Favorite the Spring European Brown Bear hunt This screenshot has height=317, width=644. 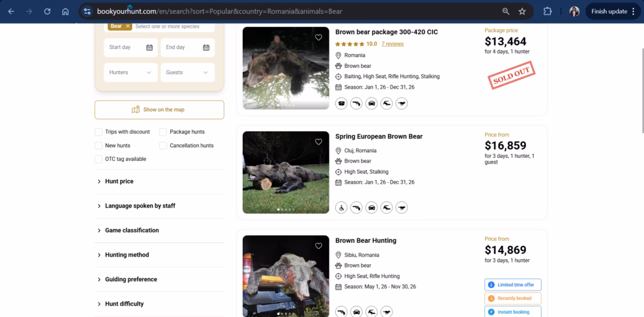click(x=319, y=142)
